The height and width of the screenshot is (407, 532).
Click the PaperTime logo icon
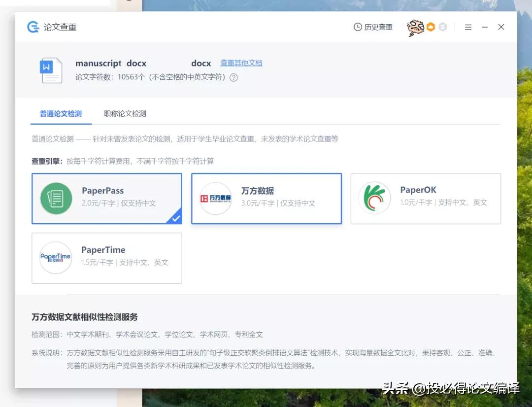tap(56, 258)
